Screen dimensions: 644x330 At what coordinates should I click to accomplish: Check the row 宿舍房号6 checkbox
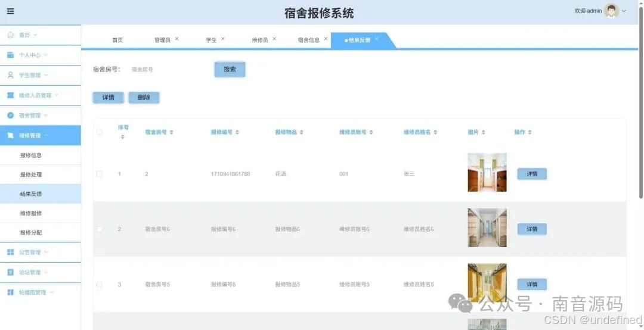tap(100, 229)
